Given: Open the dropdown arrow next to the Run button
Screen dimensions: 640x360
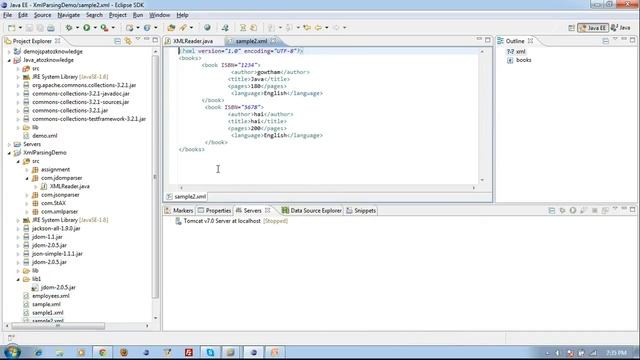Looking at the screenshot, I should pos(95,28).
